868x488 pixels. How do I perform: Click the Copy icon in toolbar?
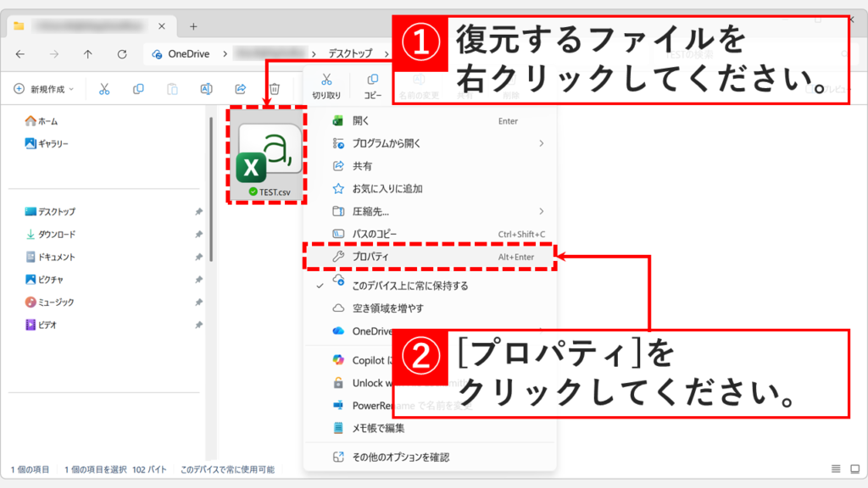(x=138, y=89)
